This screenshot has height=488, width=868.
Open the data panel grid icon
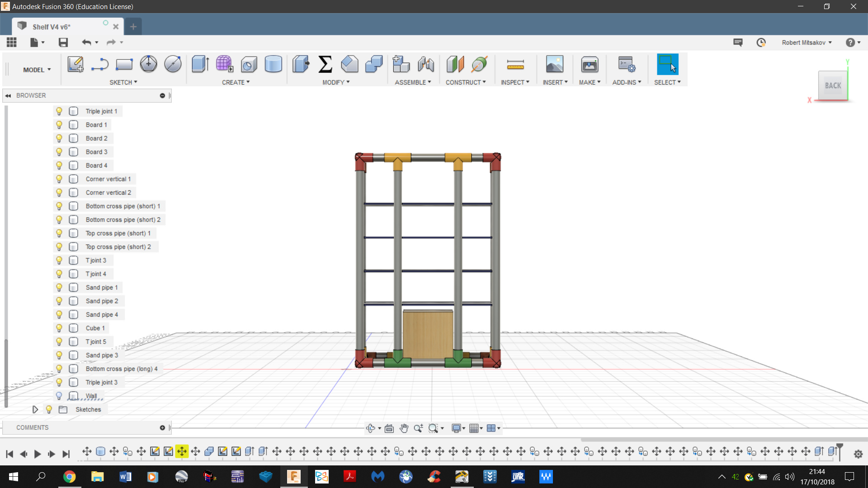[12, 42]
